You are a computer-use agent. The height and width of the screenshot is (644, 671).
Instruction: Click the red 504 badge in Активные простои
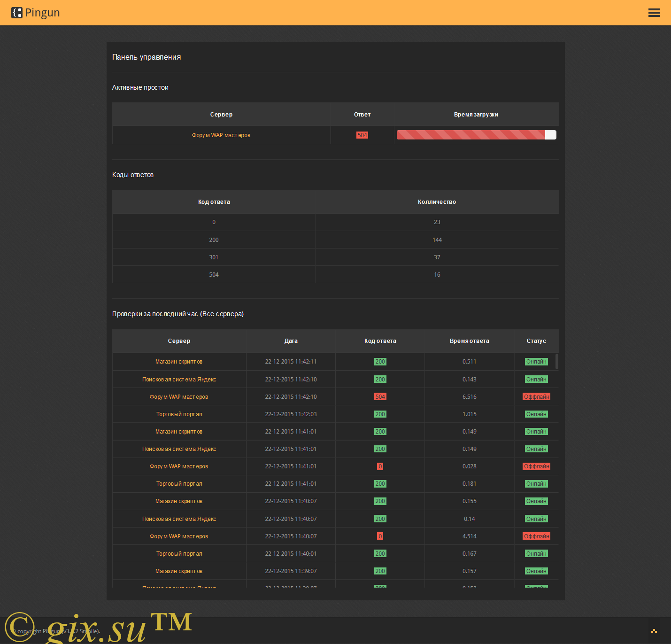[x=362, y=135]
